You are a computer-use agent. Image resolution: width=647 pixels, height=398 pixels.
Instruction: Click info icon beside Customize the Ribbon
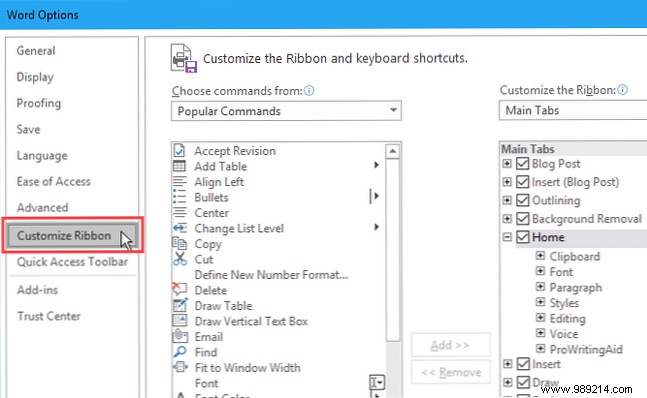pos(623,89)
